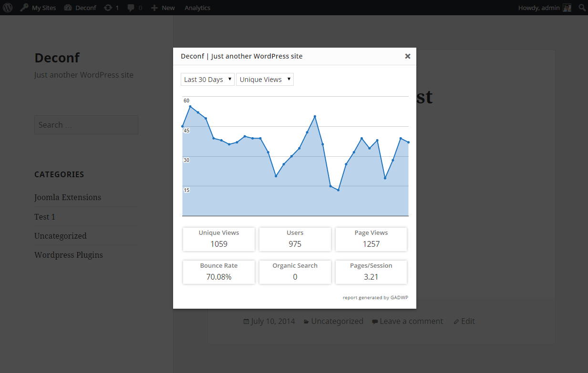Image resolution: width=588 pixels, height=373 pixels.
Task: Click the Search input field
Action: (86, 125)
